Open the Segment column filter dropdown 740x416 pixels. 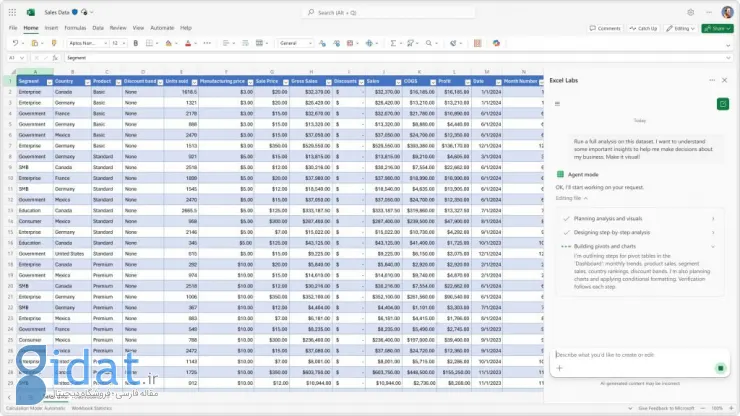tap(48, 81)
